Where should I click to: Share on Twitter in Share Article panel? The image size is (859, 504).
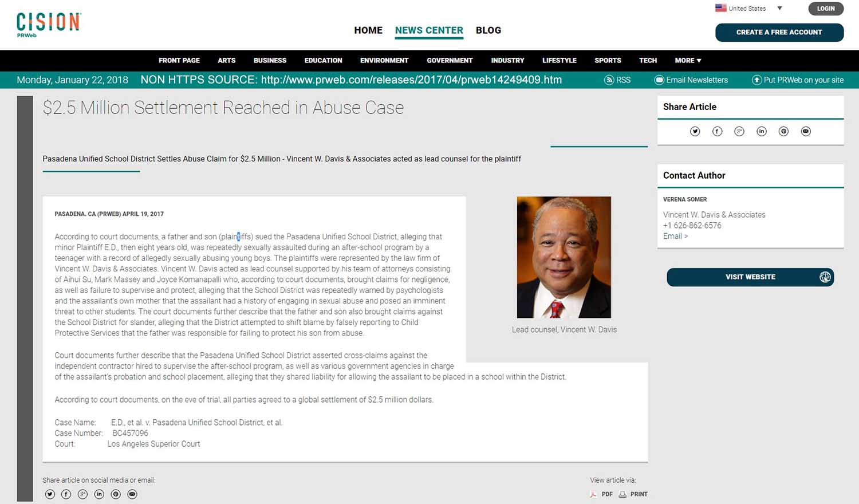click(695, 131)
